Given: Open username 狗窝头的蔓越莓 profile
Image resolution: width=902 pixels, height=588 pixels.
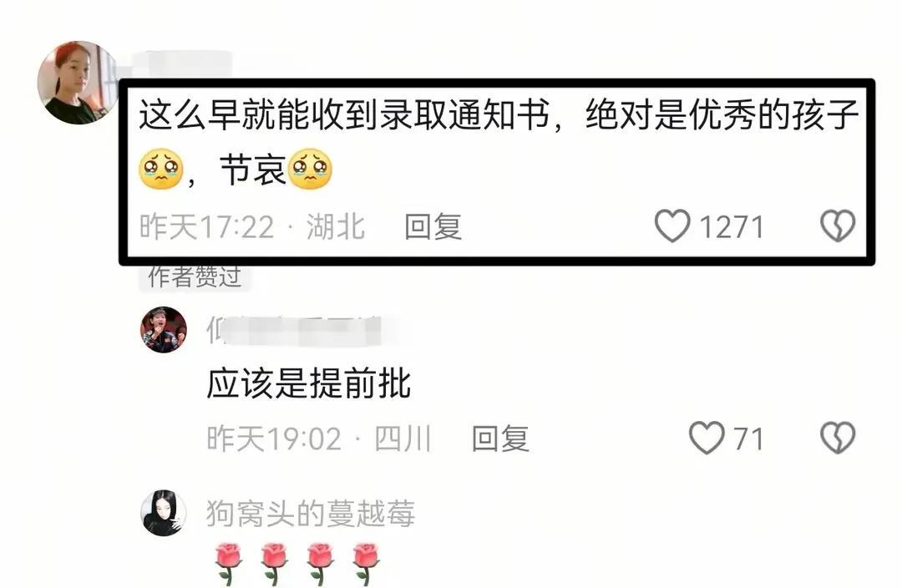Looking at the screenshot, I should coord(311,514).
